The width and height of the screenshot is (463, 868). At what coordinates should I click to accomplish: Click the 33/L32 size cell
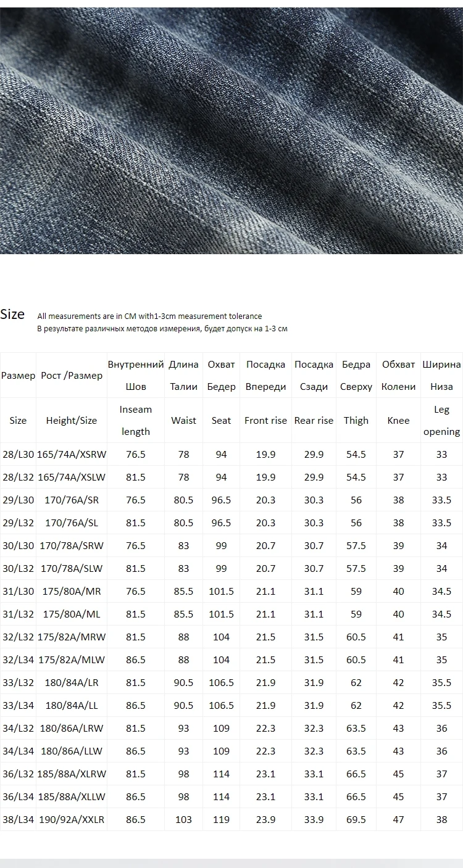point(18,682)
